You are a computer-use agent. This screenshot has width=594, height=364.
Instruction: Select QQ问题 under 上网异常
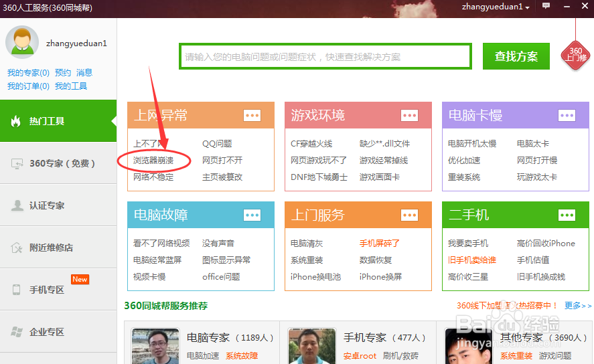pyautogui.click(x=217, y=144)
